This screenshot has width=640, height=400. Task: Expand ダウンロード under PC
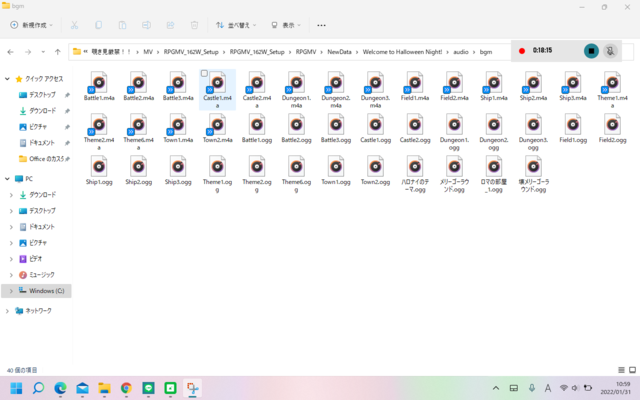pyautogui.click(x=11, y=195)
